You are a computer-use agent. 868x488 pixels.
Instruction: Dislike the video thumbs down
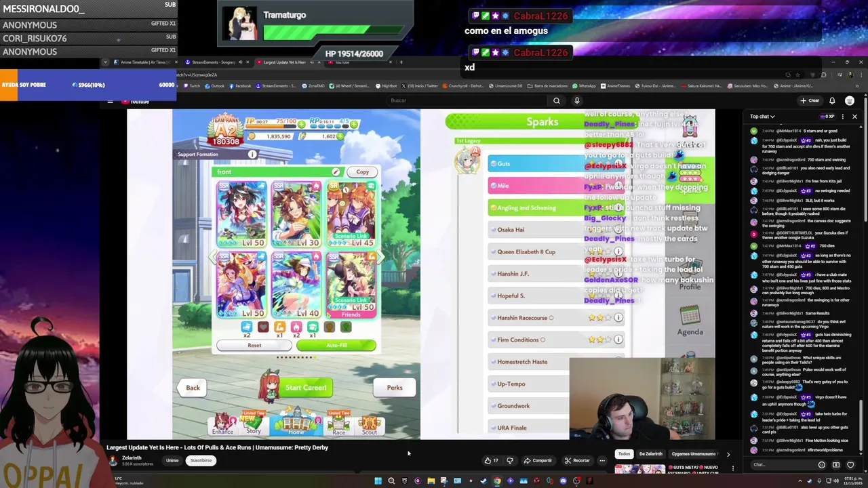click(x=510, y=460)
